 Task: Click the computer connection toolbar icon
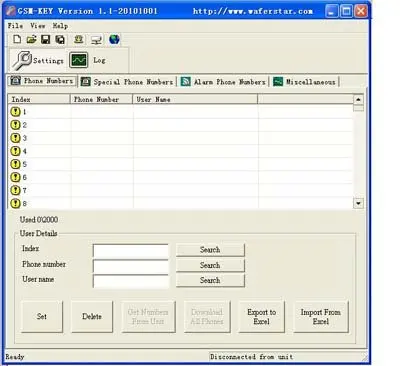coord(96,40)
